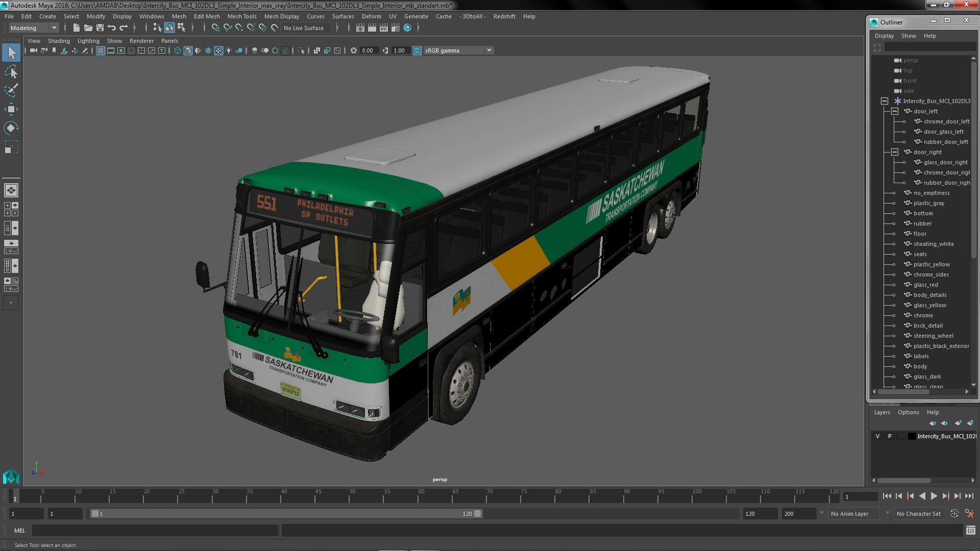Open the viewport Renderer menu
Screen dimensions: 980x551
pos(141,41)
